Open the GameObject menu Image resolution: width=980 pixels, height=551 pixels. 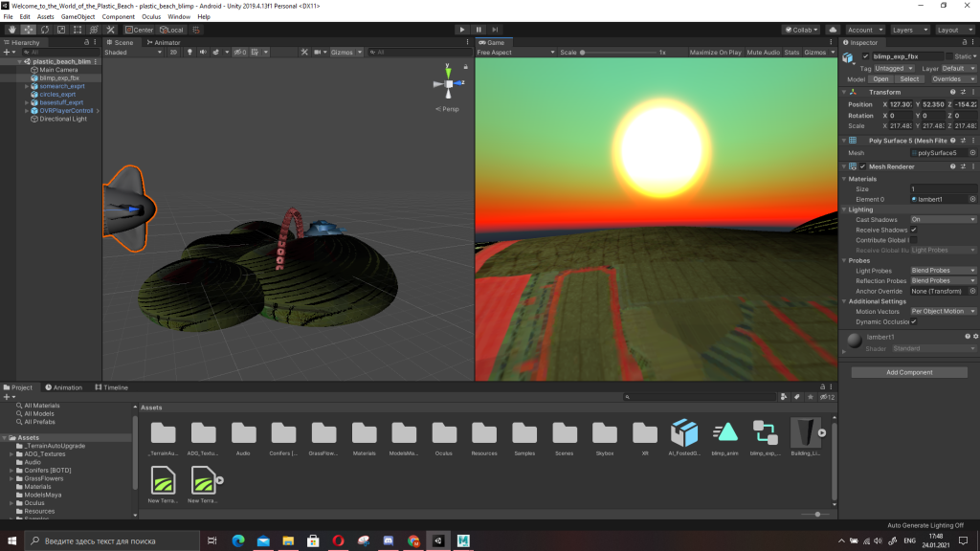[78, 17]
